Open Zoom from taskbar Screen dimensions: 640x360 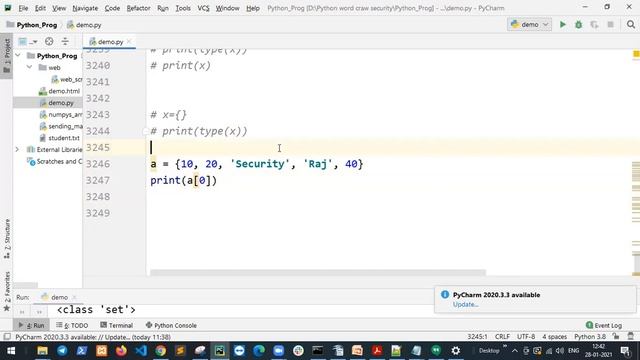[x=278, y=351]
